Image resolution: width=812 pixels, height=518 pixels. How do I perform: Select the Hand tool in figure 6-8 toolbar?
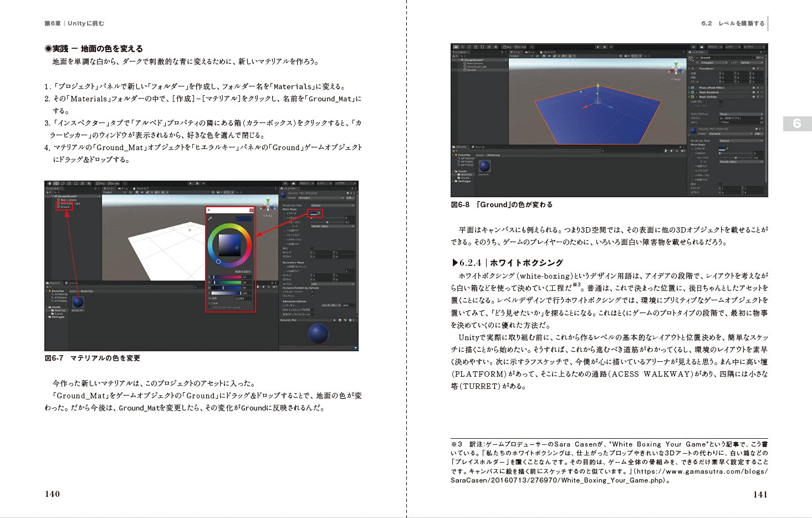point(456,47)
